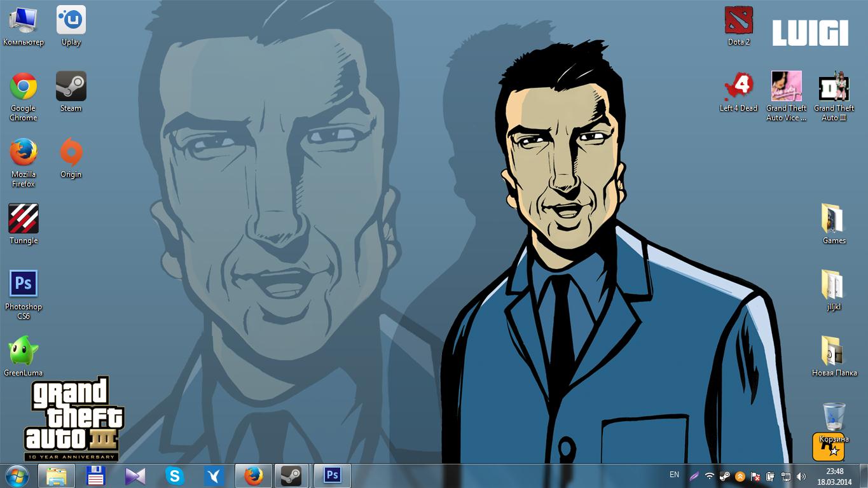Viewport: 868px width, 488px height.
Task: Open Action Center flag tray icon
Action: tap(755, 476)
